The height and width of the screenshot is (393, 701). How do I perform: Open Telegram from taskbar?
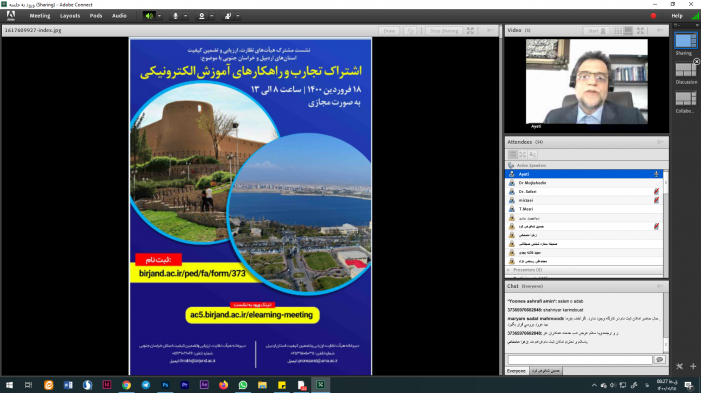(146, 385)
